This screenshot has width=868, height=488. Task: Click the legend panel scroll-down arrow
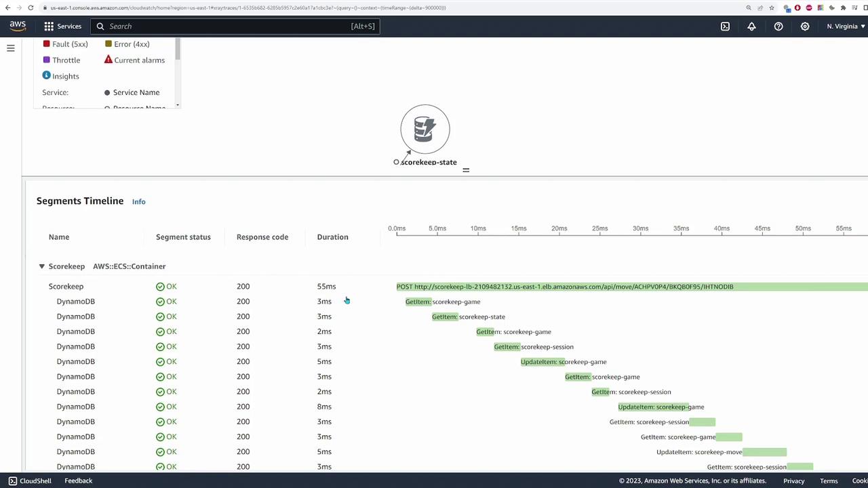click(178, 104)
